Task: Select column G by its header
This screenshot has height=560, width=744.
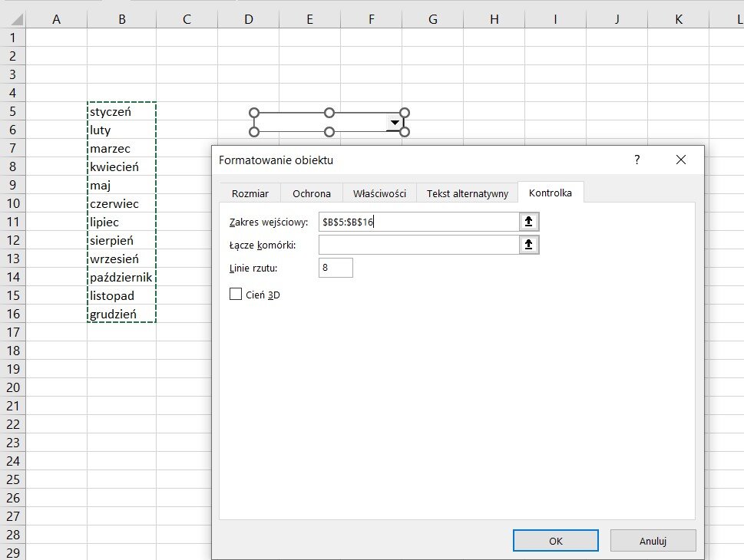Action: tap(433, 19)
